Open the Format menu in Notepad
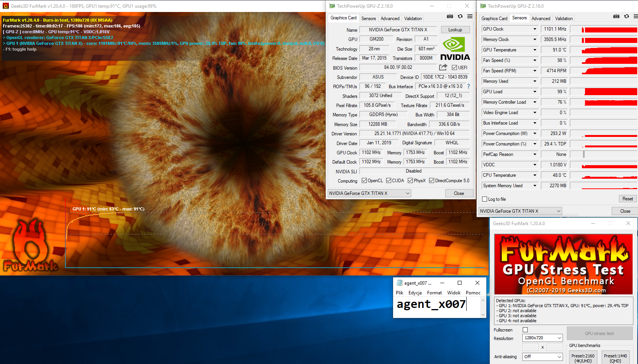Image resolution: width=638 pixels, height=364 pixels. click(434, 293)
